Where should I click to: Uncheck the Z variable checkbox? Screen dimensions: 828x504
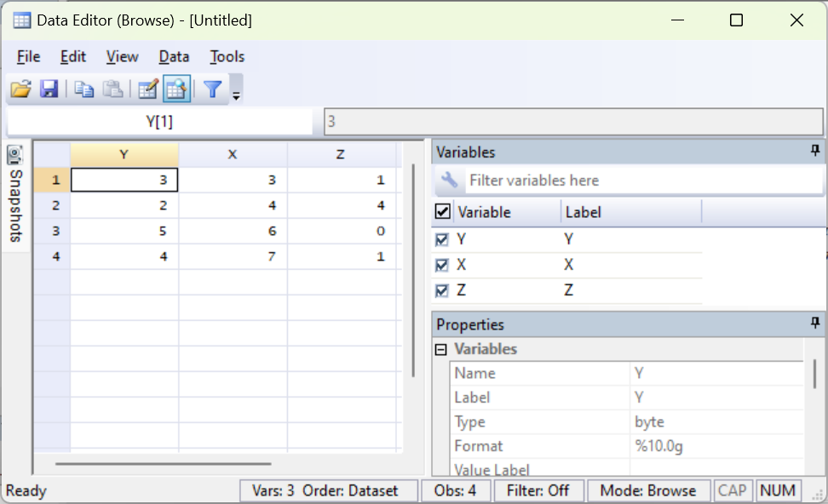point(441,290)
